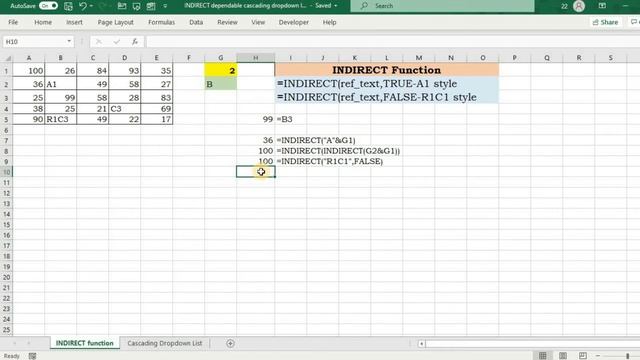The width and height of the screenshot is (640, 360).
Task: Click the Comments icon next to Share
Action: coord(634,22)
